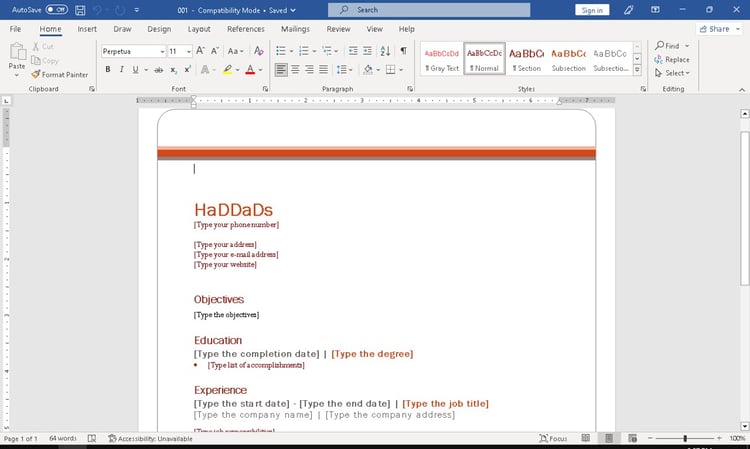This screenshot has width=750, height=449.
Task: Apply Text Effects icon
Action: [x=205, y=70]
